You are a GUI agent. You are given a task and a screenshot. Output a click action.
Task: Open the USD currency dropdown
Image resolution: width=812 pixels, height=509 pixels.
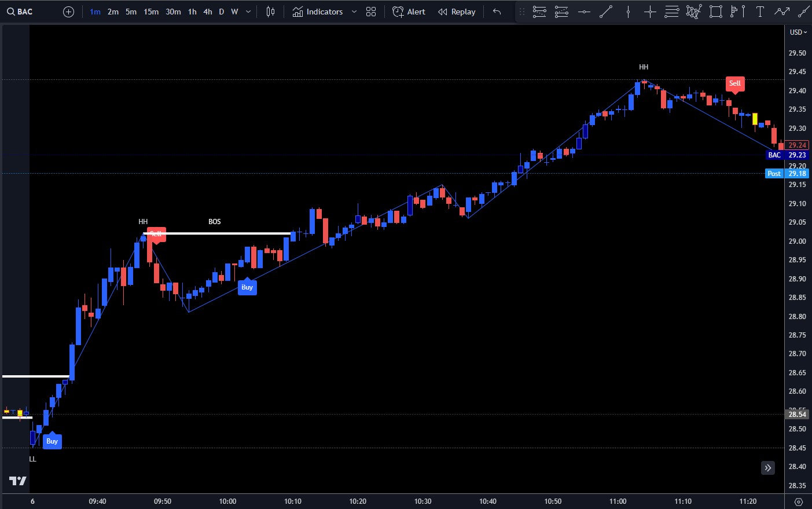coord(798,32)
